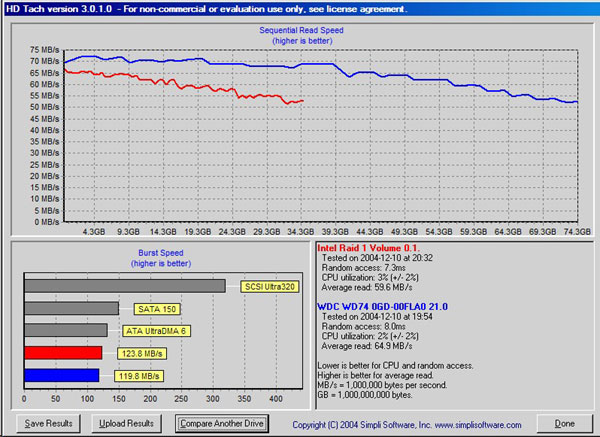This screenshot has width=600, height=437.
Task: Select the blue 119.8 MB/s burst bar
Action: tap(62, 375)
